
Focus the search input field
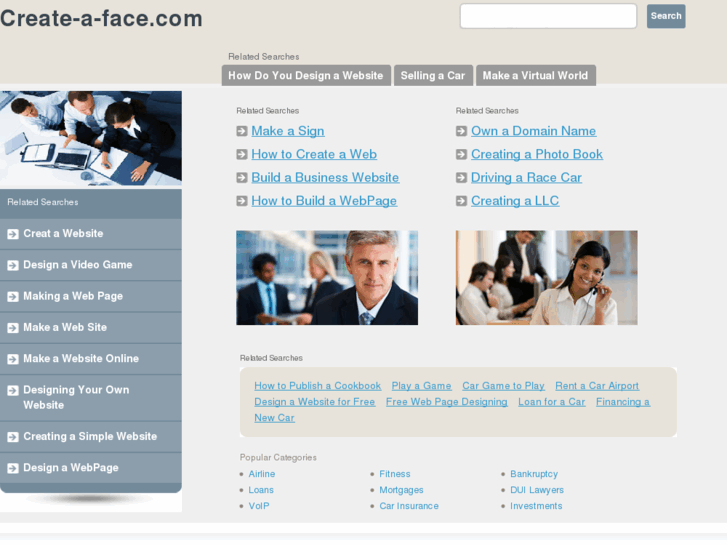click(548, 16)
